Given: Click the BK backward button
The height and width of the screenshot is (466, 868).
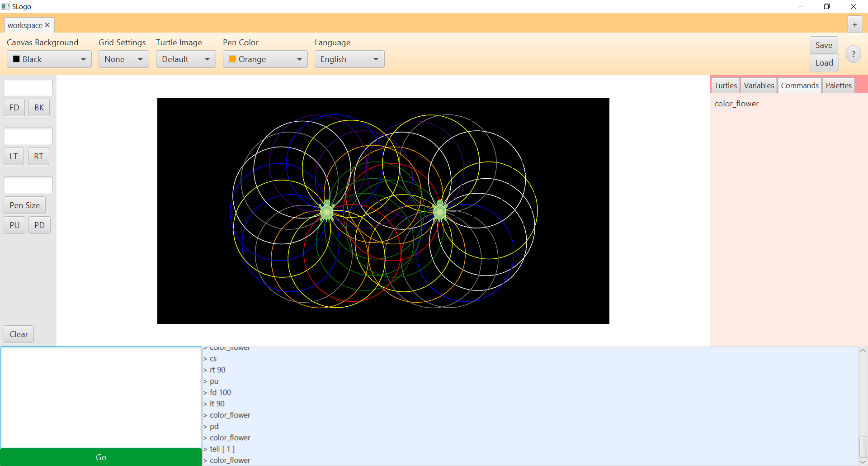Looking at the screenshot, I should click(x=39, y=108).
